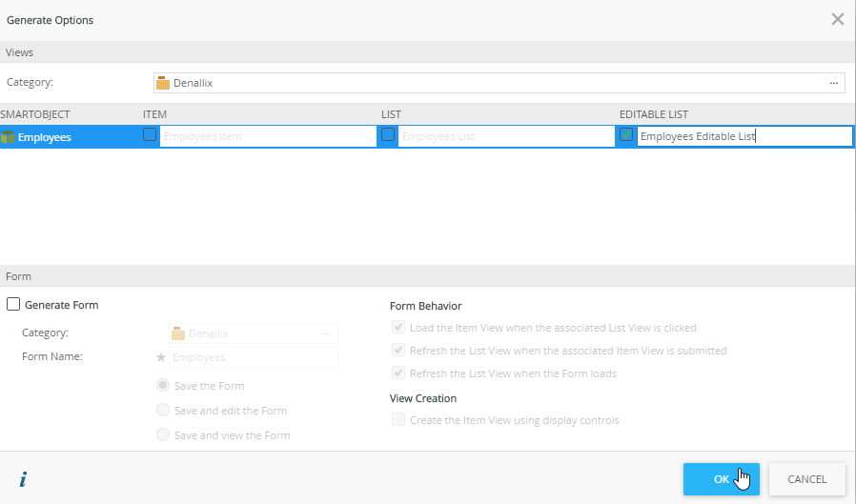Viewport: 856px width, 504px height.
Task: Click the Employees List name field
Action: [x=505, y=136]
